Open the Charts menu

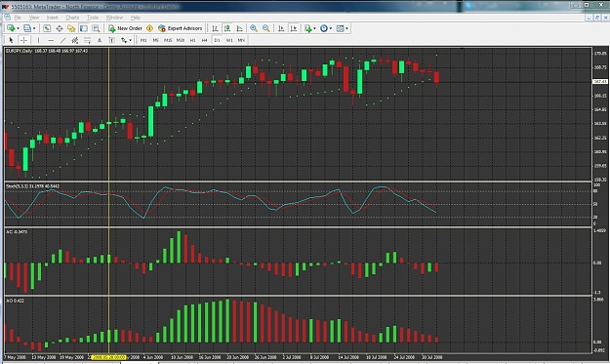(72, 18)
